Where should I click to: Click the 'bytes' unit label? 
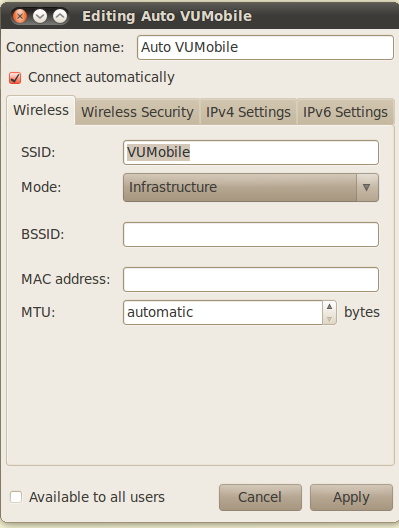click(x=362, y=312)
